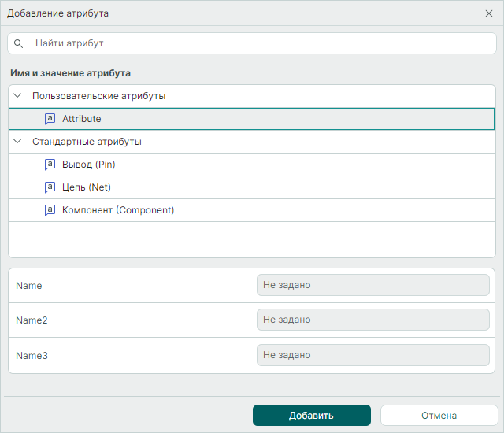
Task: Click the magnifier search icon
Action: pos(19,43)
